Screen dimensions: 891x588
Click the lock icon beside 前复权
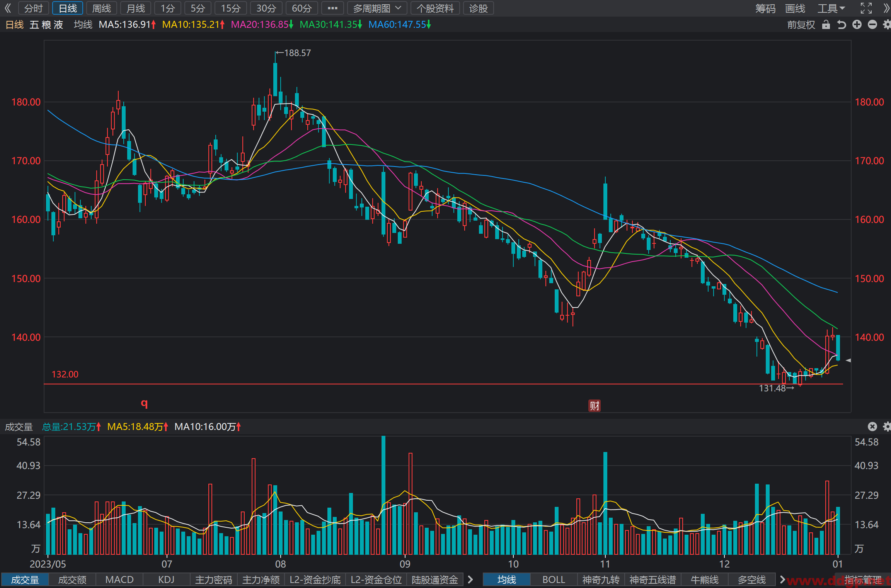click(x=826, y=25)
